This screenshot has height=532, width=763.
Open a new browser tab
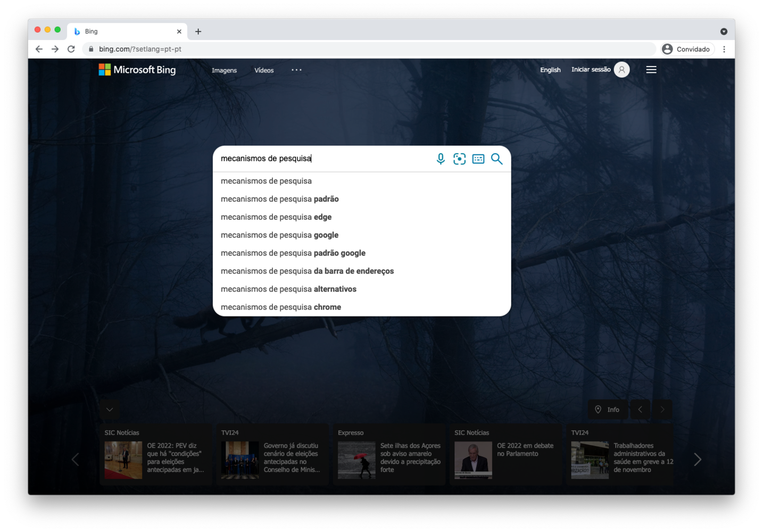point(198,31)
